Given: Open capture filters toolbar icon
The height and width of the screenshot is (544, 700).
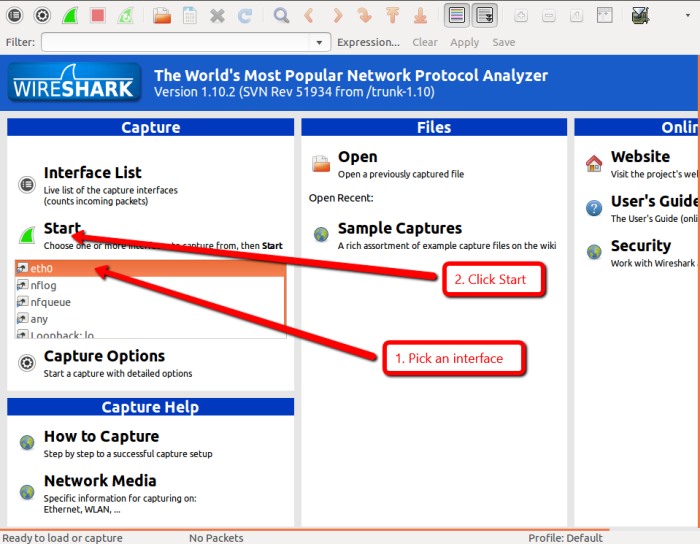Looking at the screenshot, I should point(641,16).
